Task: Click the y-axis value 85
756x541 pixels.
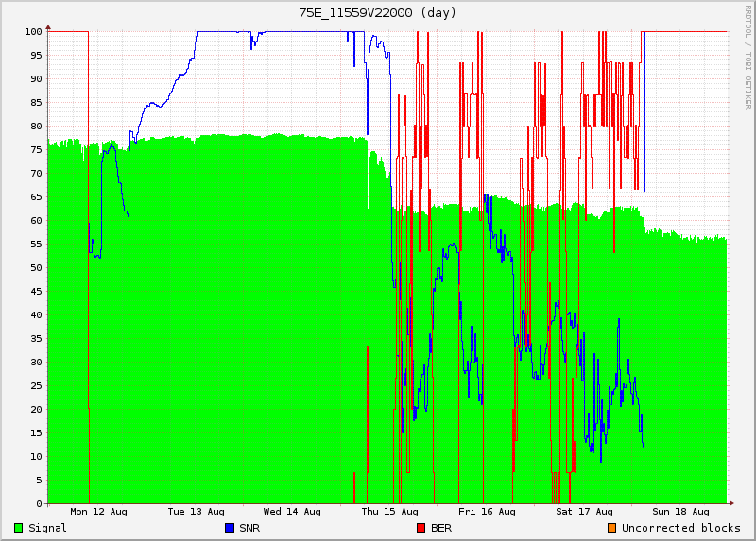Action: pyautogui.click(x=36, y=103)
